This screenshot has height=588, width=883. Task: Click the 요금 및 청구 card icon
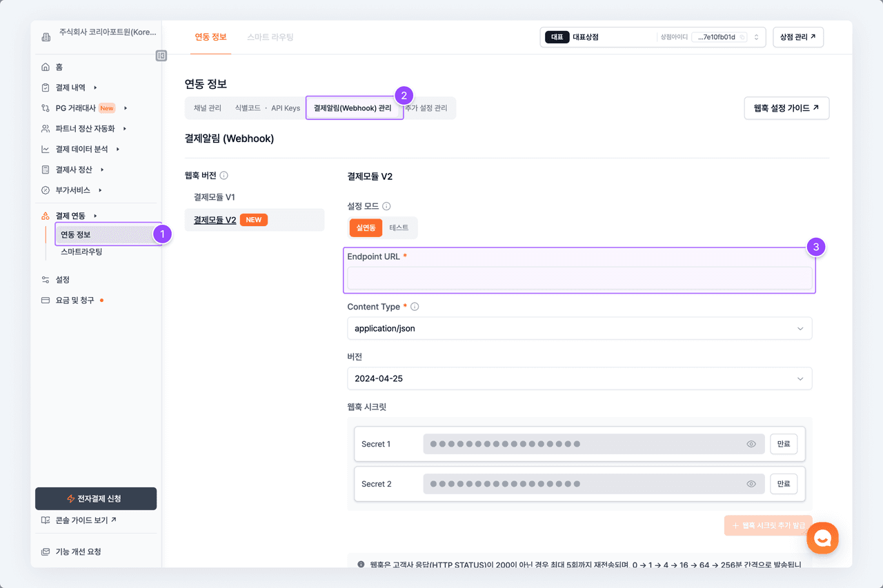pyautogui.click(x=46, y=301)
